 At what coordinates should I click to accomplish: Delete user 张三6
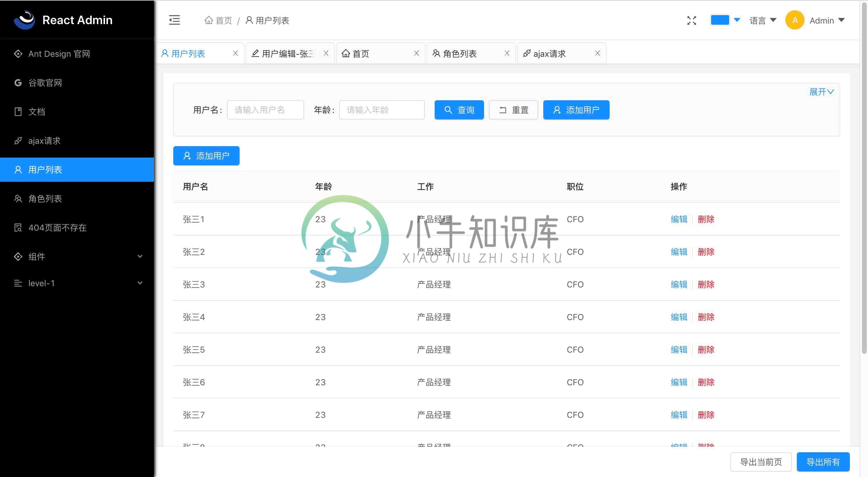tap(706, 382)
